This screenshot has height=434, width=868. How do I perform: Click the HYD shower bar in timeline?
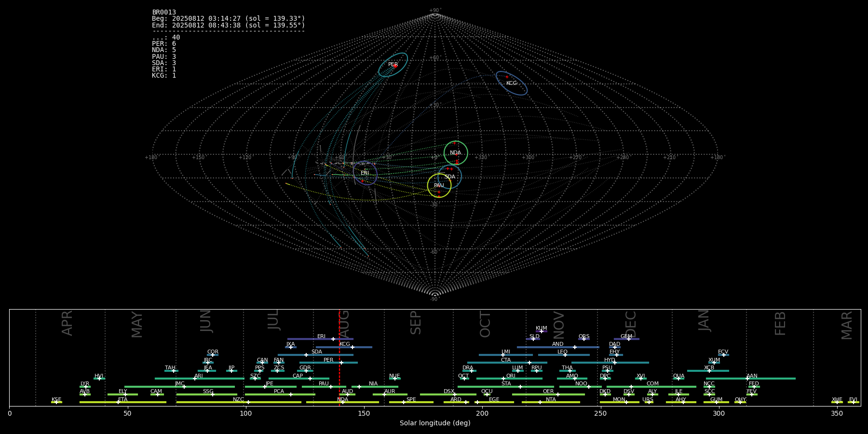coord(610,363)
